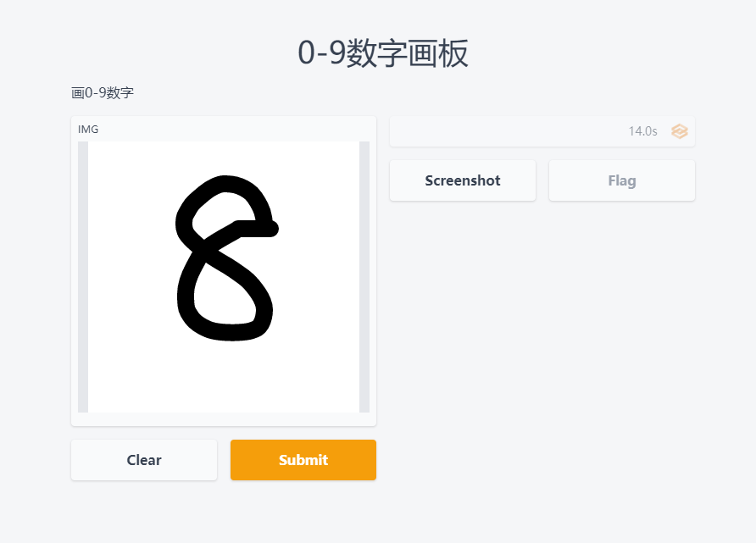Click the 画0-9数字 description text
Viewport: 756px width, 543px height.
coord(103,92)
